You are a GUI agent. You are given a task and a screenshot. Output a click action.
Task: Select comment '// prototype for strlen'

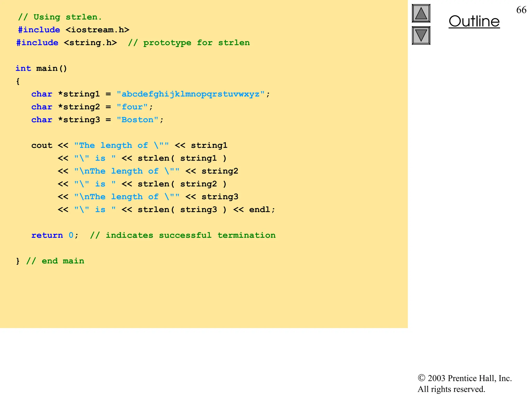(x=189, y=43)
